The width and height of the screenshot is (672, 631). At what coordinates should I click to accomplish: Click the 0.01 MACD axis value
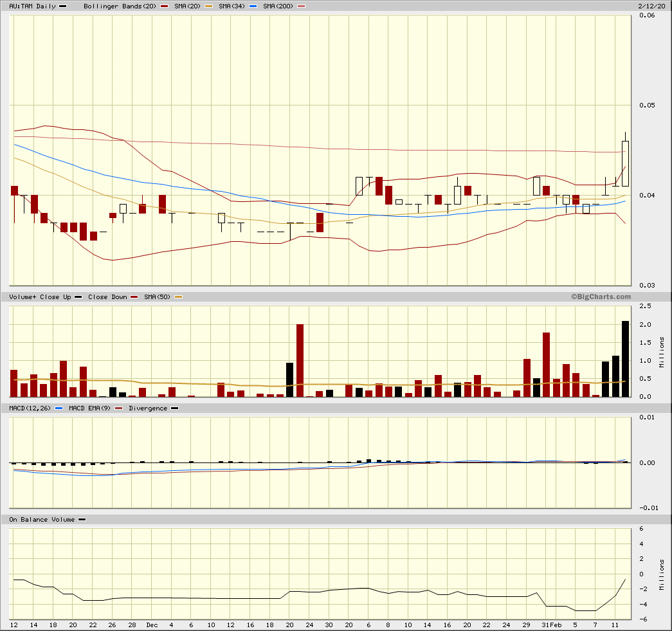pyautogui.click(x=647, y=417)
